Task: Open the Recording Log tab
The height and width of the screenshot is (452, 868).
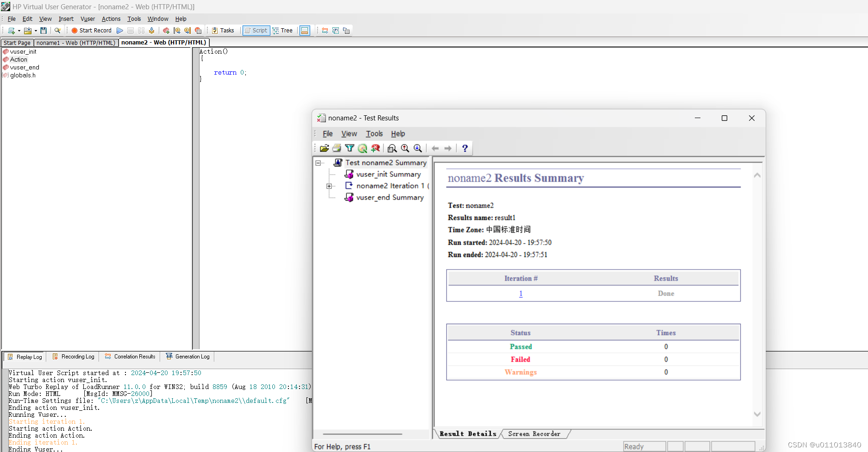Action: coord(73,357)
